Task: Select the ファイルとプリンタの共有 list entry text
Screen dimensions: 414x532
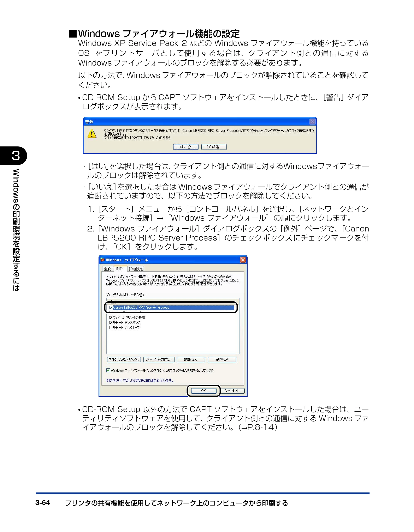Action: [129, 317]
